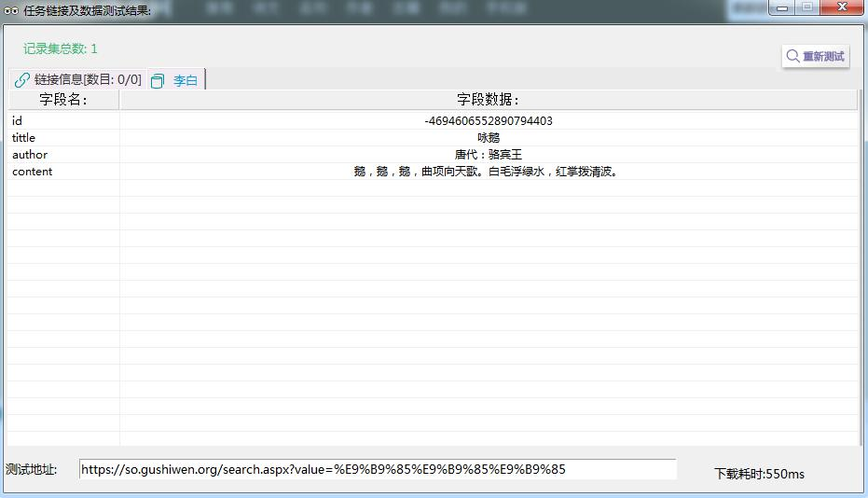Minimize the test results window

coord(782,7)
